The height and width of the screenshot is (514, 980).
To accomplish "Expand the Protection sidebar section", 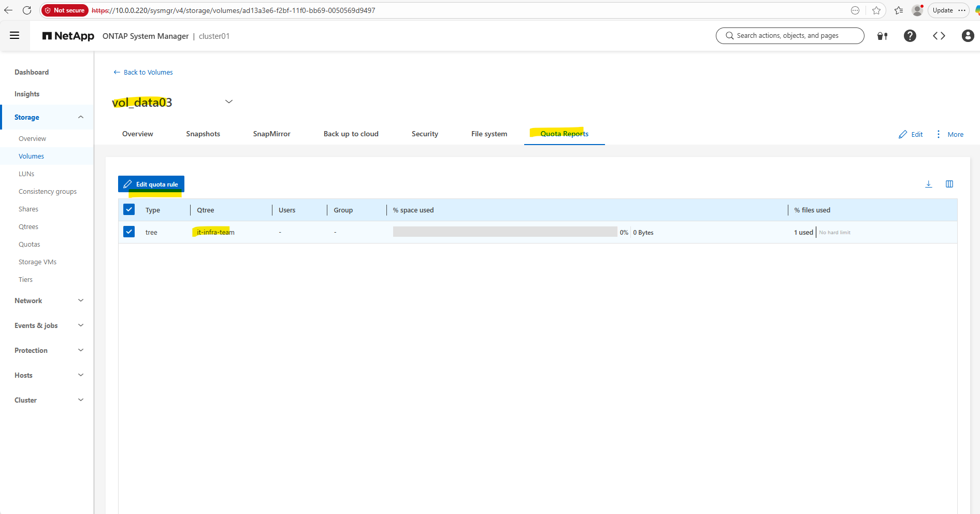I will pos(80,350).
